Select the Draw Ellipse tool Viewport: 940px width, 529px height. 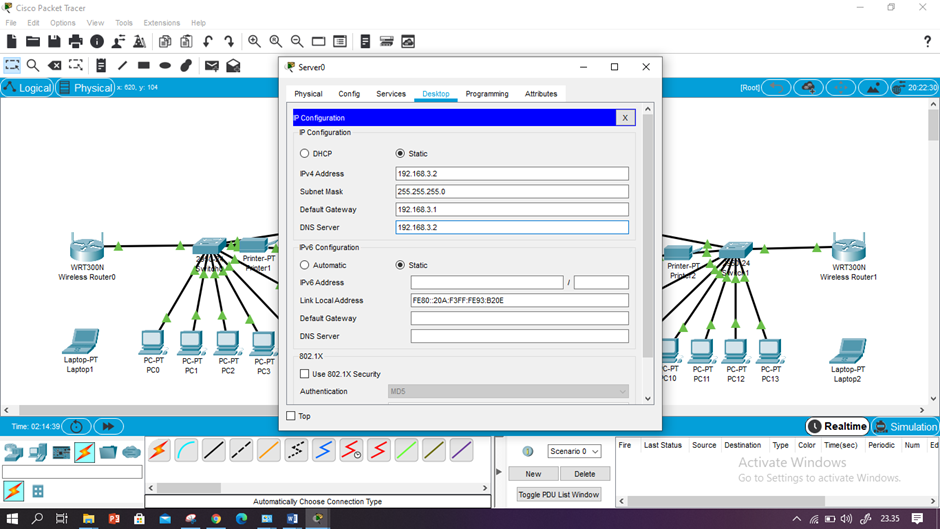pos(165,65)
